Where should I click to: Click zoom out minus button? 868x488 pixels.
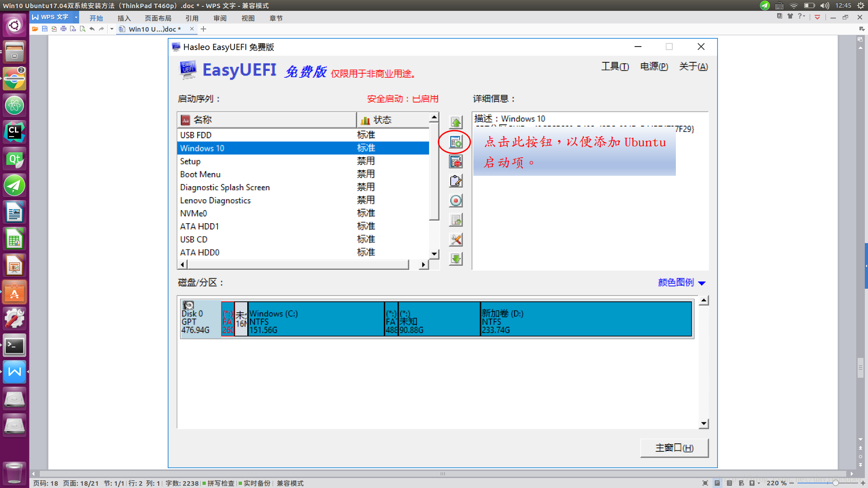tap(792, 483)
